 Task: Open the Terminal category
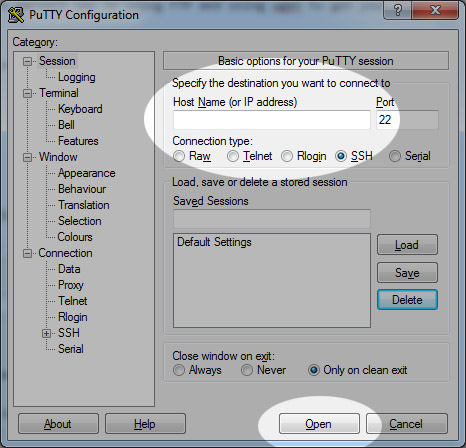(59, 93)
